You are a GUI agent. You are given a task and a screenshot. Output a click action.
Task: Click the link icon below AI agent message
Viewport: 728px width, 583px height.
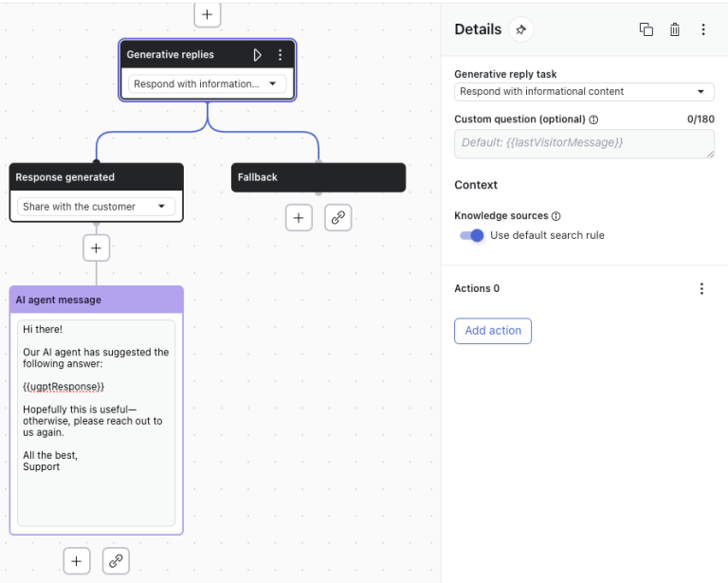pyautogui.click(x=116, y=561)
